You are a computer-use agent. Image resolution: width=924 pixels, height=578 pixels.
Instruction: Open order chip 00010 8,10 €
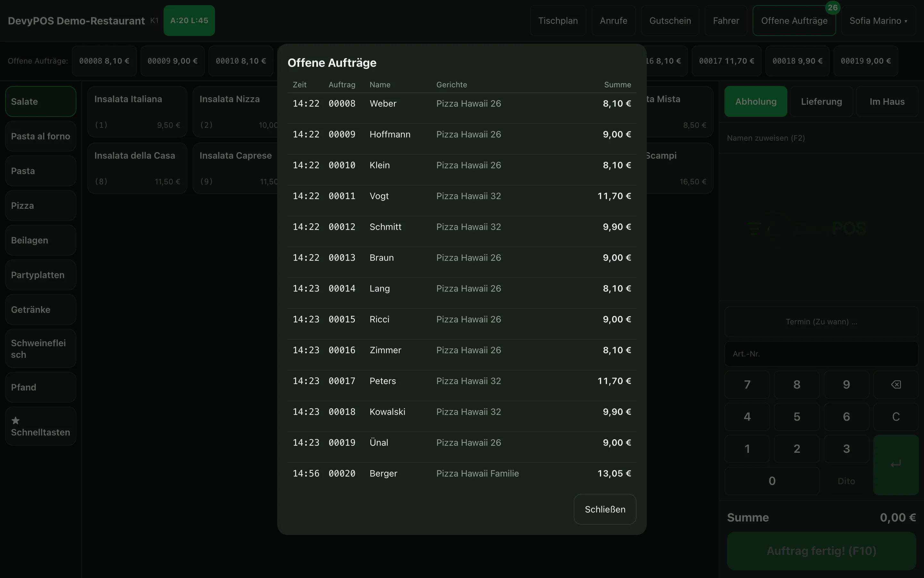241,61
